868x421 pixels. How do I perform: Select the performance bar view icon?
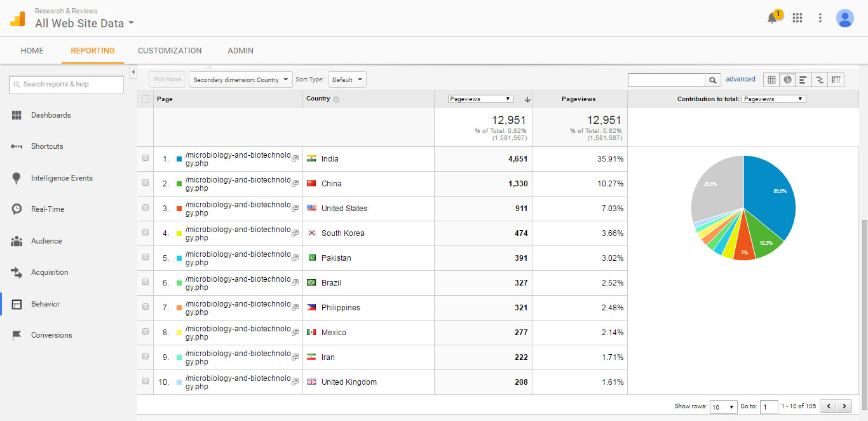pos(803,79)
